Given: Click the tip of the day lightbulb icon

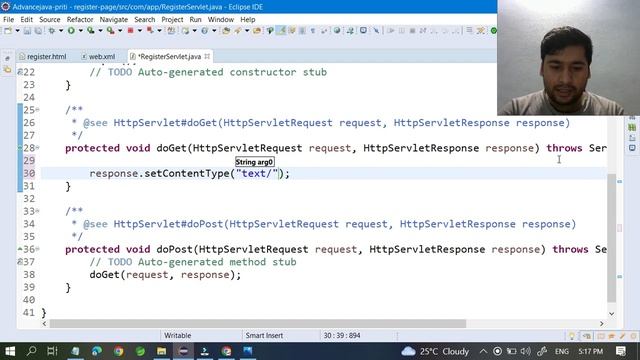Looking at the screenshot, I should [572, 336].
